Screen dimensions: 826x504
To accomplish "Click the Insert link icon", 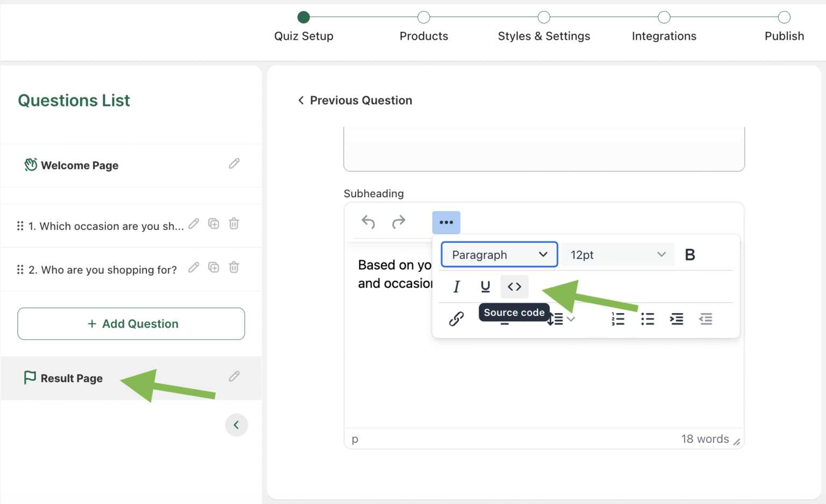I will pyautogui.click(x=457, y=319).
